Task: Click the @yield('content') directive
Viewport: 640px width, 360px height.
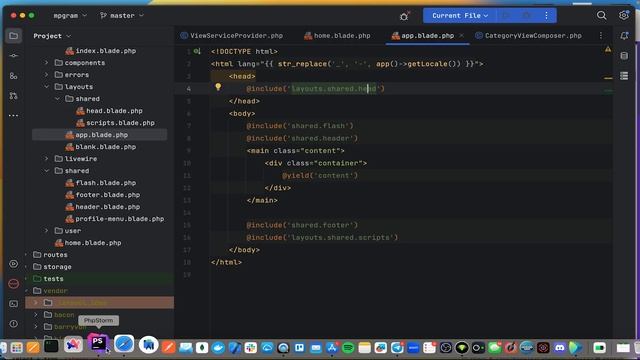Action: pos(320,176)
